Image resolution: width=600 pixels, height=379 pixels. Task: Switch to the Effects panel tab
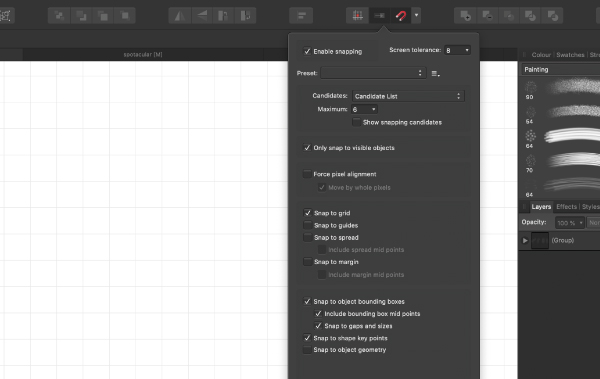(566, 207)
